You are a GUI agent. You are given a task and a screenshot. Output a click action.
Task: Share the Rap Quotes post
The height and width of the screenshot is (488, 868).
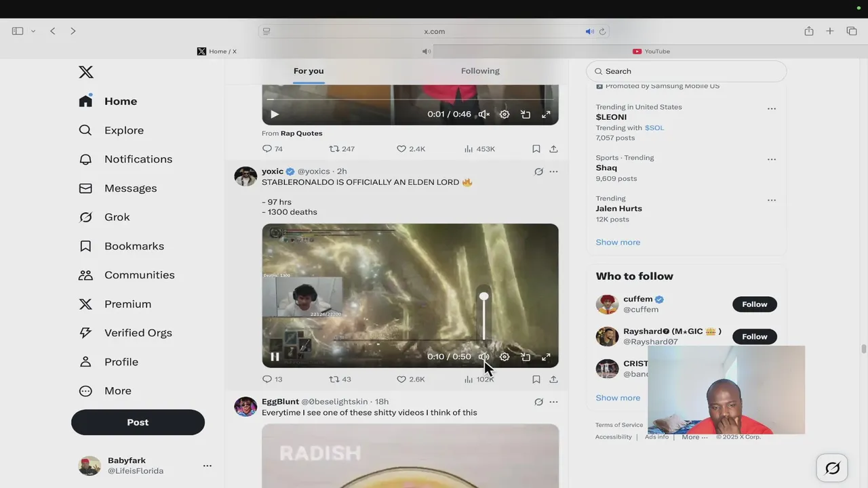(553, 148)
